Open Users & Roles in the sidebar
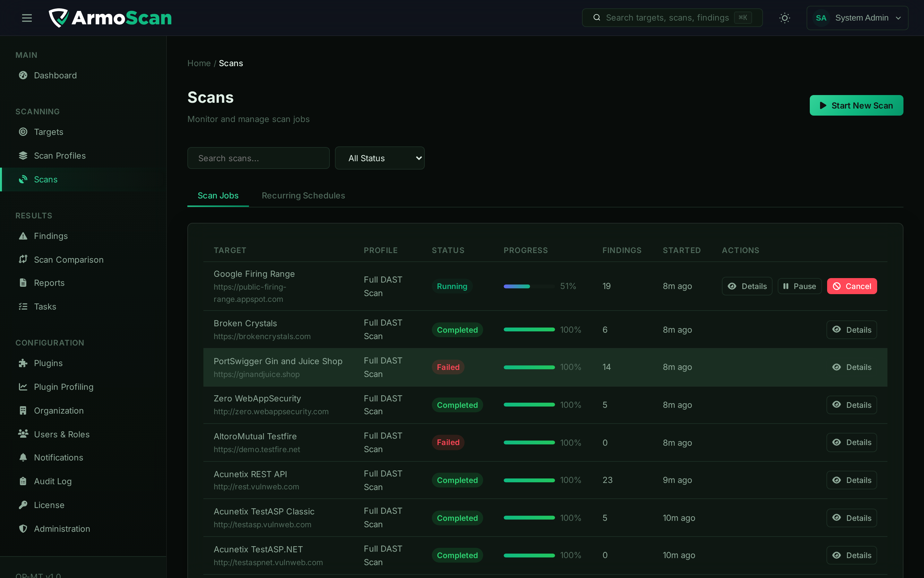The image size is (924, 578). tap(83, 434)
